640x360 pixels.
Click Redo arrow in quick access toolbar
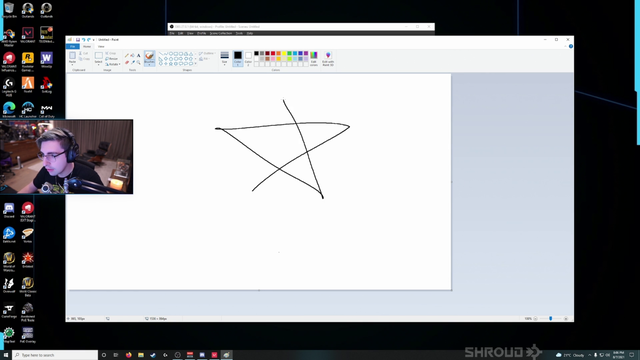tap(89, 40)
